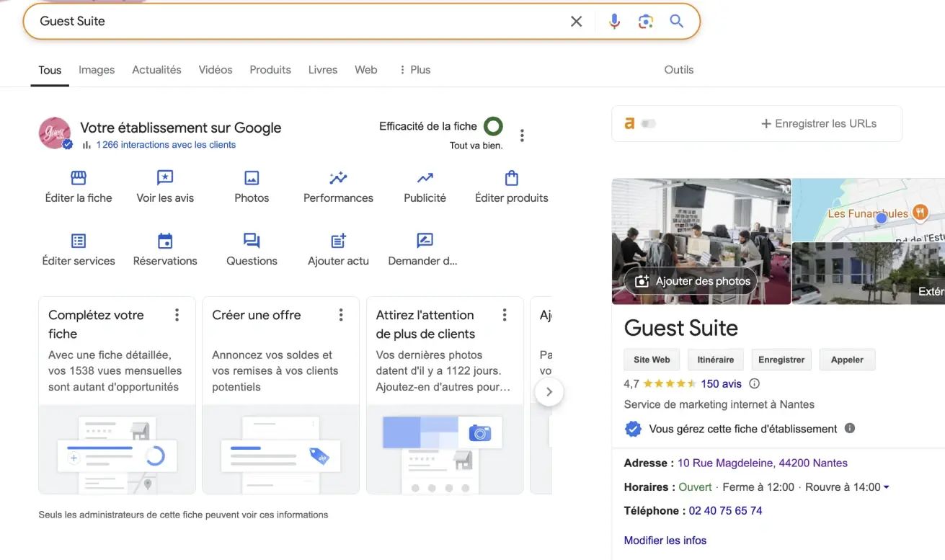Open Éditer la fiche storefront icon
The image size is (945, 560).
click(79, 178)
